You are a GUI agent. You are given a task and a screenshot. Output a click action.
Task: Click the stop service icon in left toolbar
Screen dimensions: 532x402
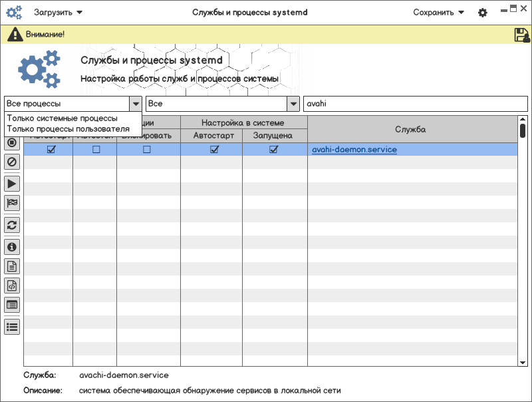click(12, 142)
